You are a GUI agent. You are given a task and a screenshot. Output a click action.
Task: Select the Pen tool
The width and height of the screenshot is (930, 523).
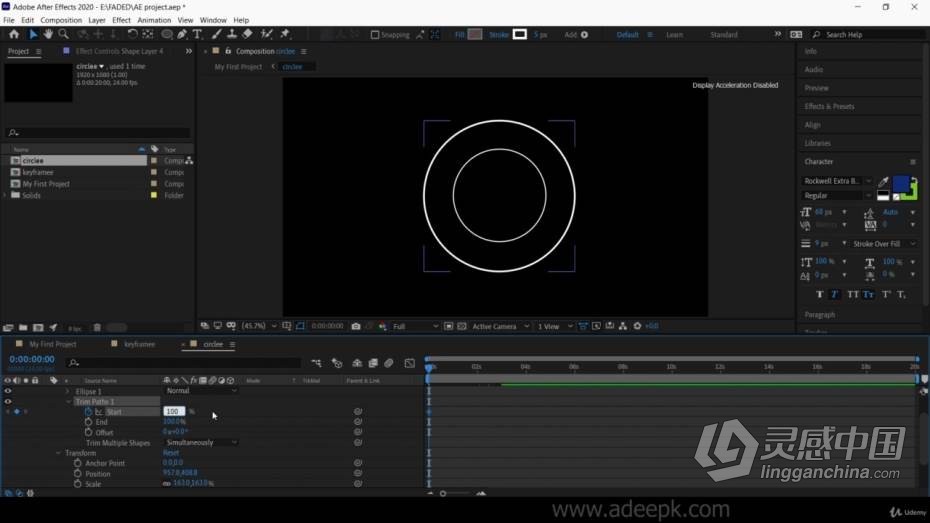coord(182,34)
